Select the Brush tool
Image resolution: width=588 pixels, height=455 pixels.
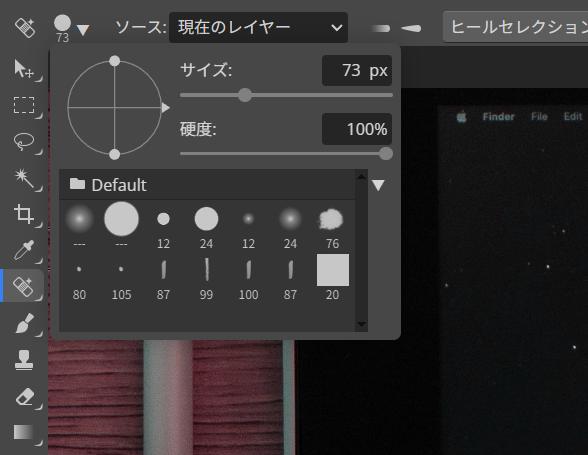click(x=24, y=323)
